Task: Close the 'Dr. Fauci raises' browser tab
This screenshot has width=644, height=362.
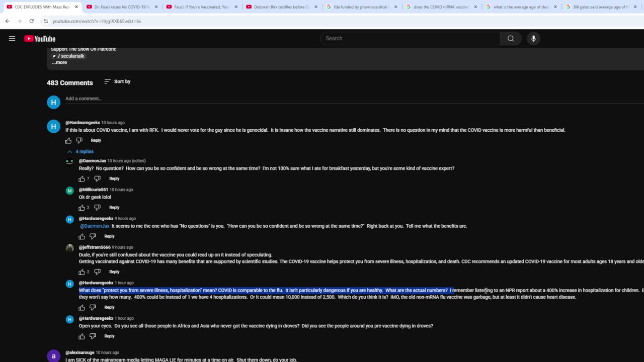Action: 156,7
